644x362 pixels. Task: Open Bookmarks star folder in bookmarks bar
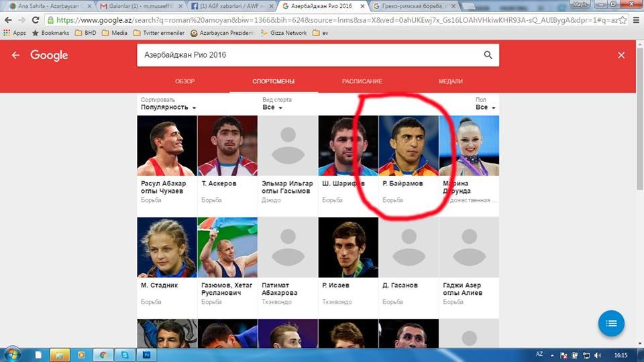(50, 33)
